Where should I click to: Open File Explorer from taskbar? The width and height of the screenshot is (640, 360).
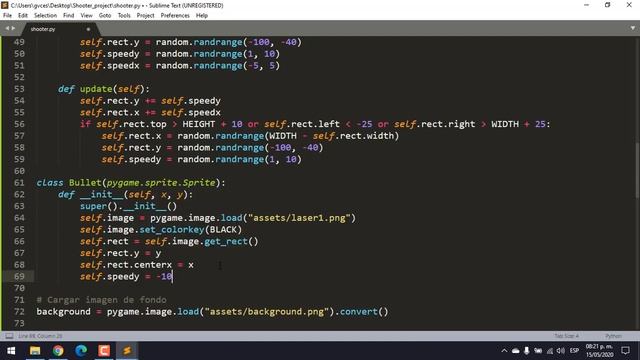(x=35, y=351)
